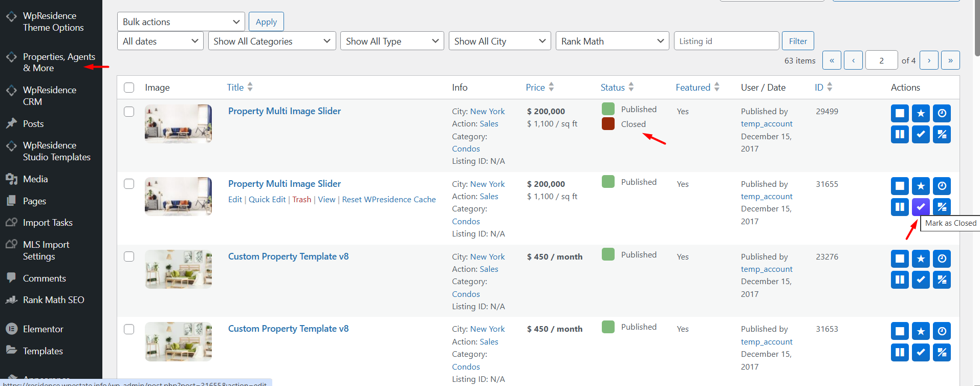The height and width of the screenshot is (386, 980).
Task: Click the pause icon for listing 23276
Action: [899, 280]
